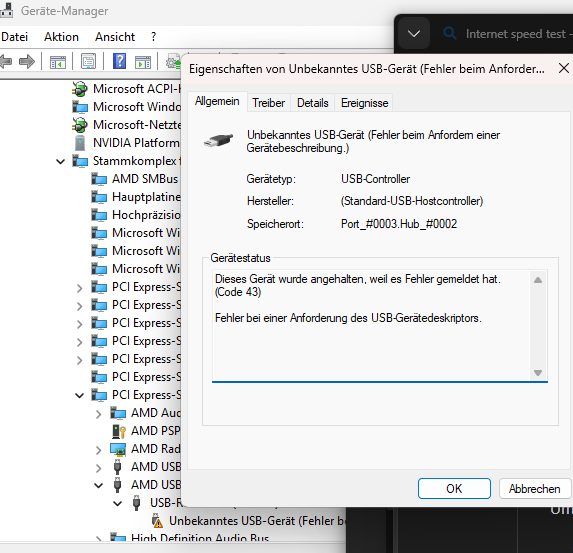Open the ? help menu
This screenshot has height=553, width=573.
pos(153,37)
